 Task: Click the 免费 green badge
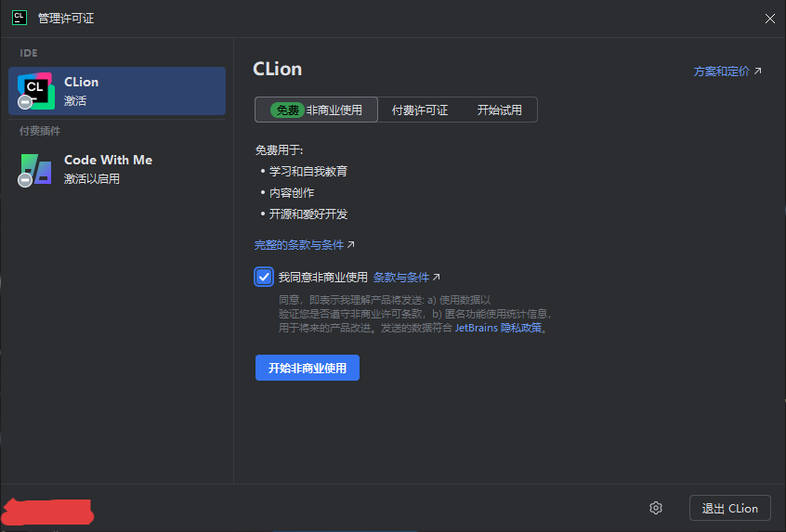click(x=287, y=110)
